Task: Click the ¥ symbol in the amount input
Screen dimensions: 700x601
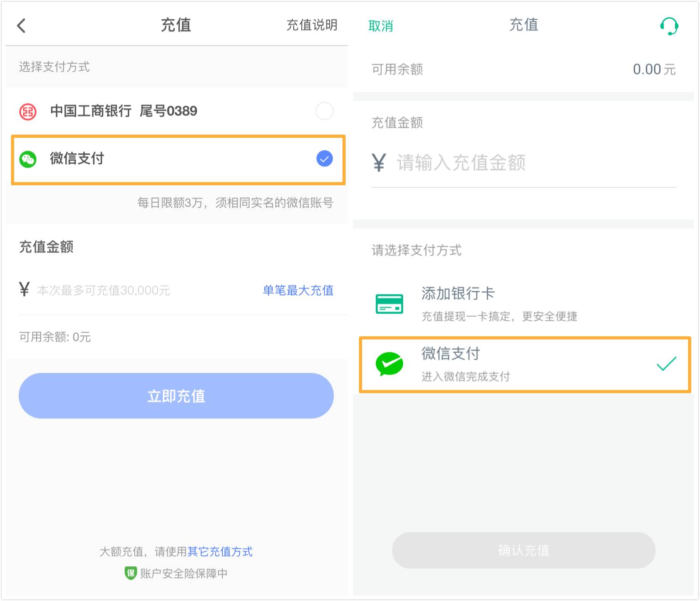Action: [x=378, y=162]
